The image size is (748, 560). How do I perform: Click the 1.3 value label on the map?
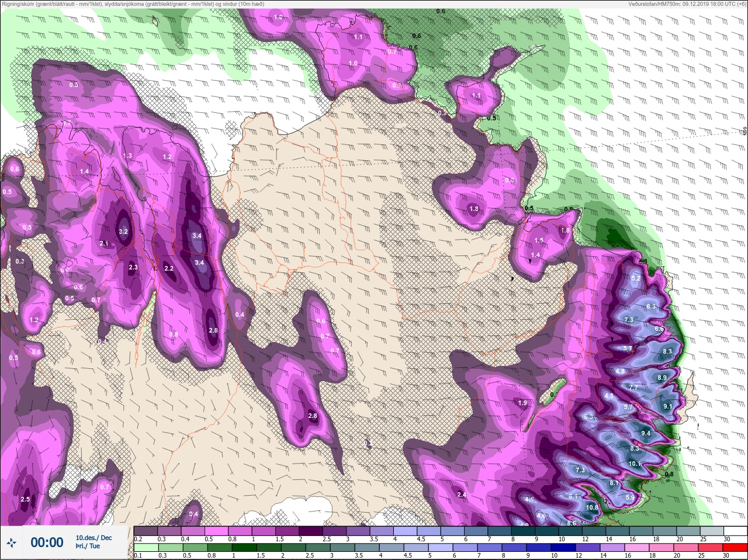tap(127, 155)
